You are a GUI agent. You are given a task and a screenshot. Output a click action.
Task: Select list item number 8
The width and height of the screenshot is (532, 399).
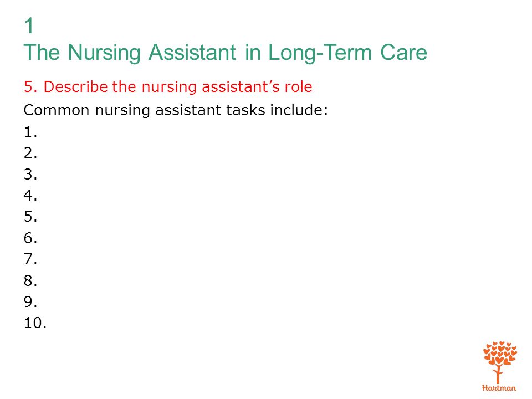point(30,281)
